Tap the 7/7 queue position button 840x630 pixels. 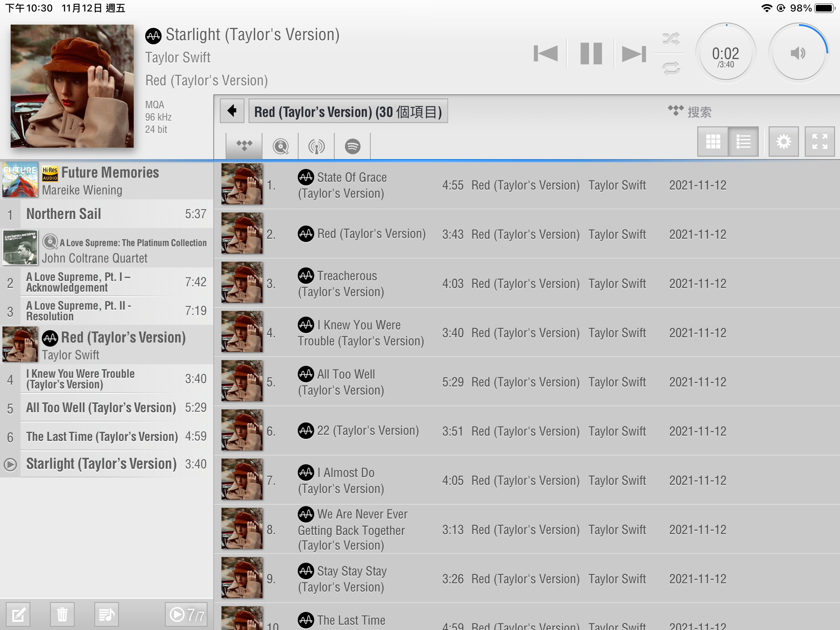tap(186, 614)
